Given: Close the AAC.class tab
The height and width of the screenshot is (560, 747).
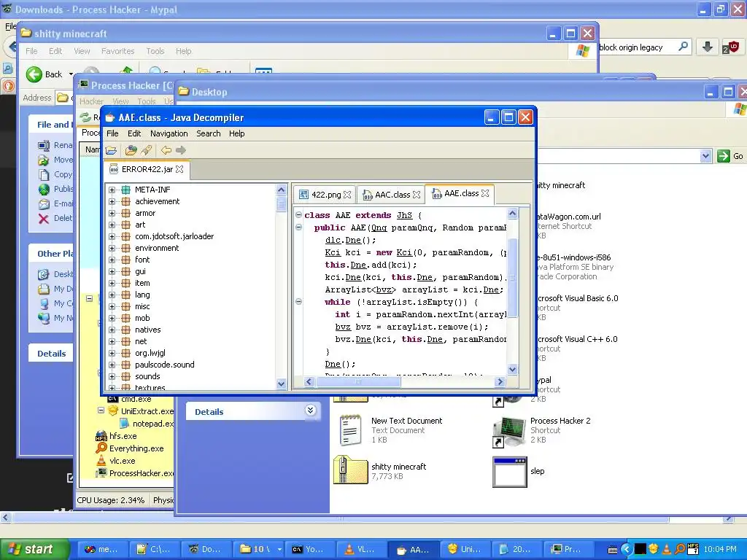Looking at the screenshot, I should tap(417, 195).
